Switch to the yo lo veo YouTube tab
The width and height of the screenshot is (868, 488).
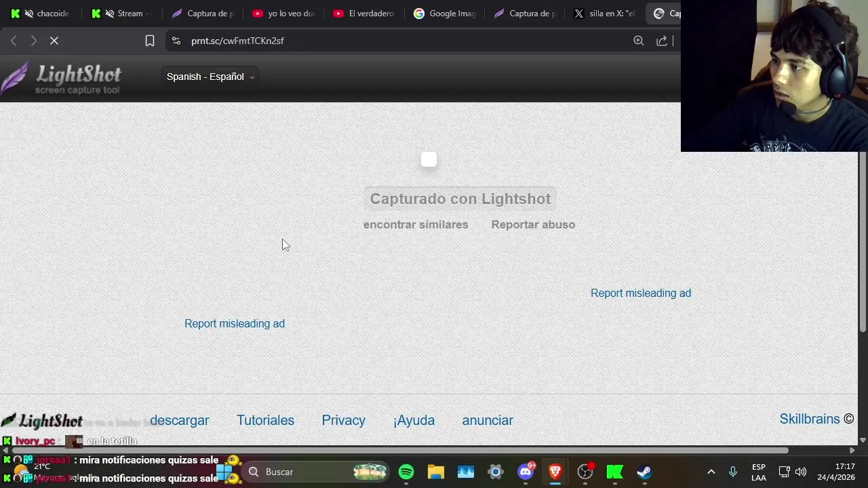click(x=283, y=14)
